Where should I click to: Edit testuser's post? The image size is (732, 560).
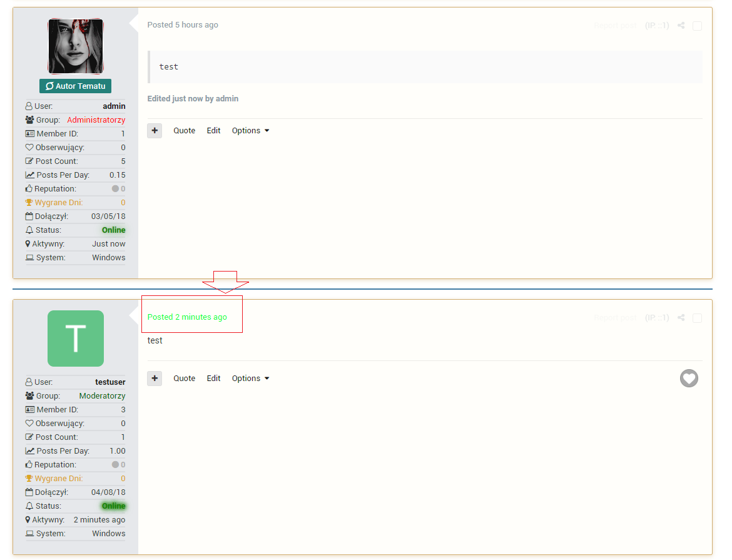click(213, 379)
